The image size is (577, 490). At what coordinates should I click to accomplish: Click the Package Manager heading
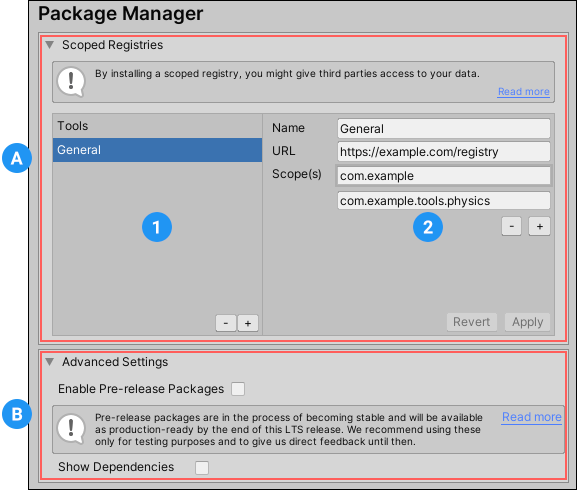[x=121, y=14]
